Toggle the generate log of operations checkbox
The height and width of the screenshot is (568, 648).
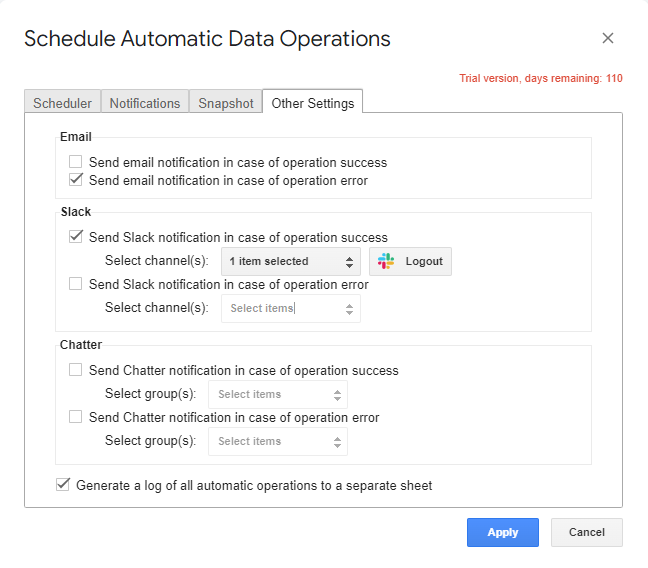pyautogui.click(x=63, y=485)
